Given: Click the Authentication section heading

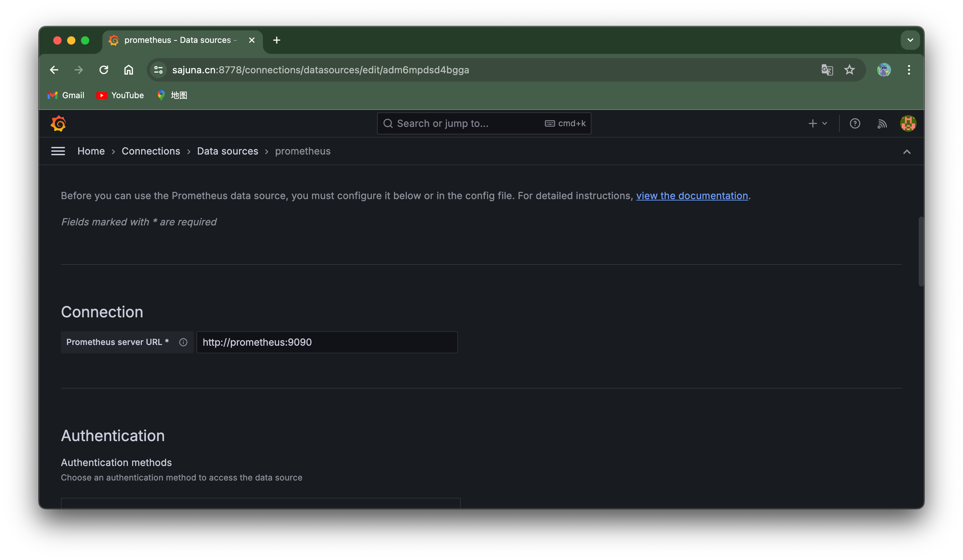Looking at the screenshot, I should coord(113,436).
